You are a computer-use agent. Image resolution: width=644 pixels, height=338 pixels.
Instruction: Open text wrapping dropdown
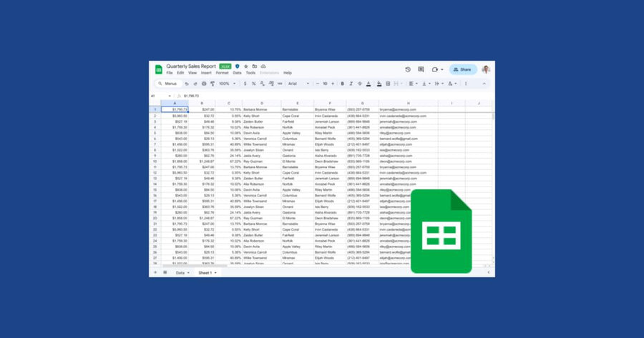coord(439,84)
